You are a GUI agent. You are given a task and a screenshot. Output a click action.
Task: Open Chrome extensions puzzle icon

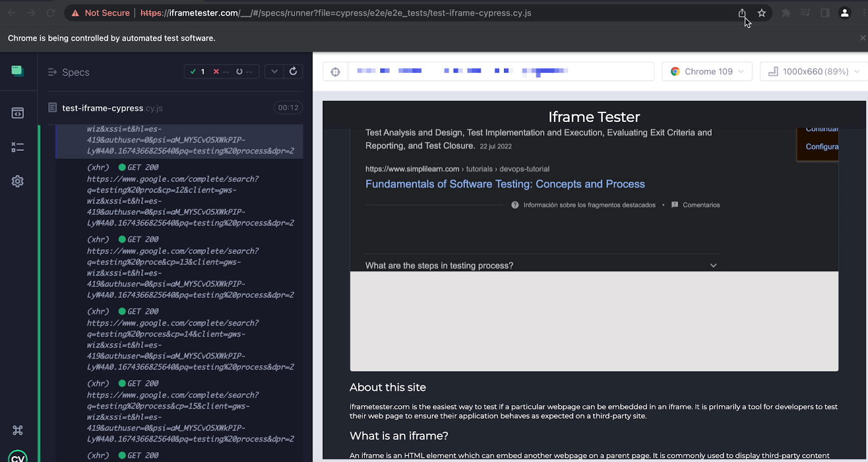pos(786,13)
